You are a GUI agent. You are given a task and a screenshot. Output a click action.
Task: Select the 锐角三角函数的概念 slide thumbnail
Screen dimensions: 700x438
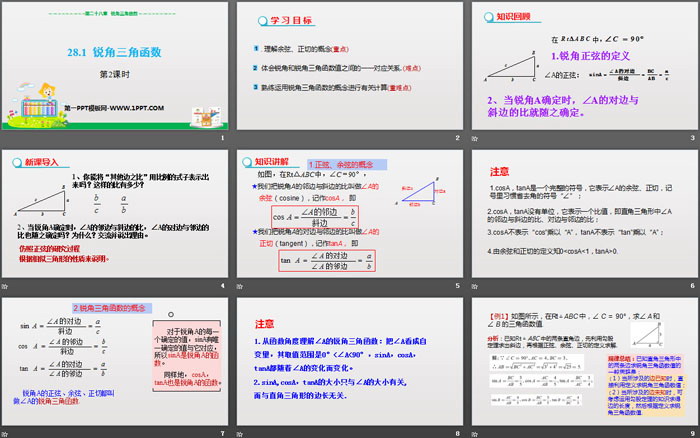pos(115,362)
